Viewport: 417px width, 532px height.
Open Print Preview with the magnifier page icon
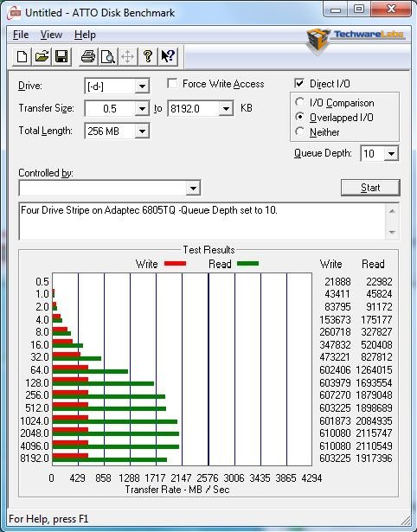point(108,56)
